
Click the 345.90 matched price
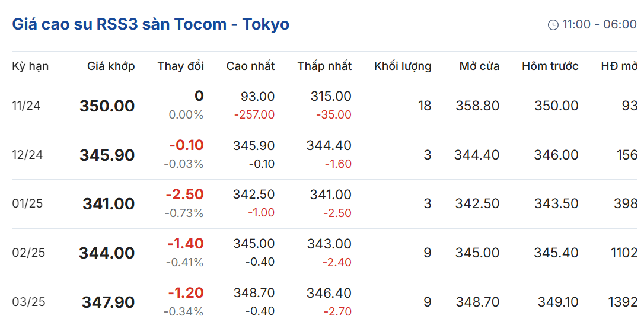(107, 155)
